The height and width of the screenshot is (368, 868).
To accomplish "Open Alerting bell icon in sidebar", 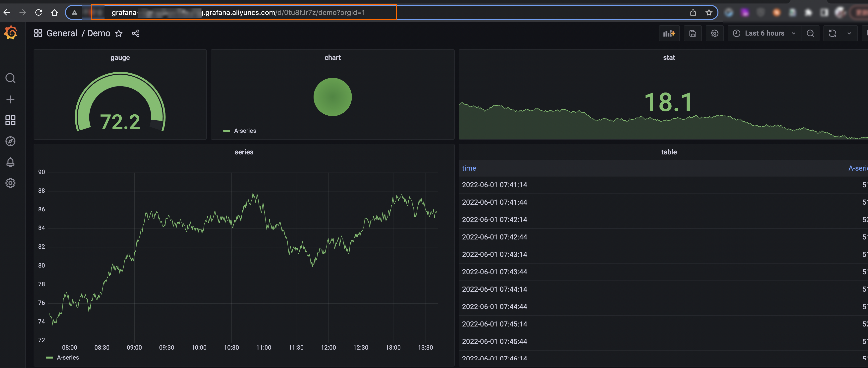I will coord(10,162).
